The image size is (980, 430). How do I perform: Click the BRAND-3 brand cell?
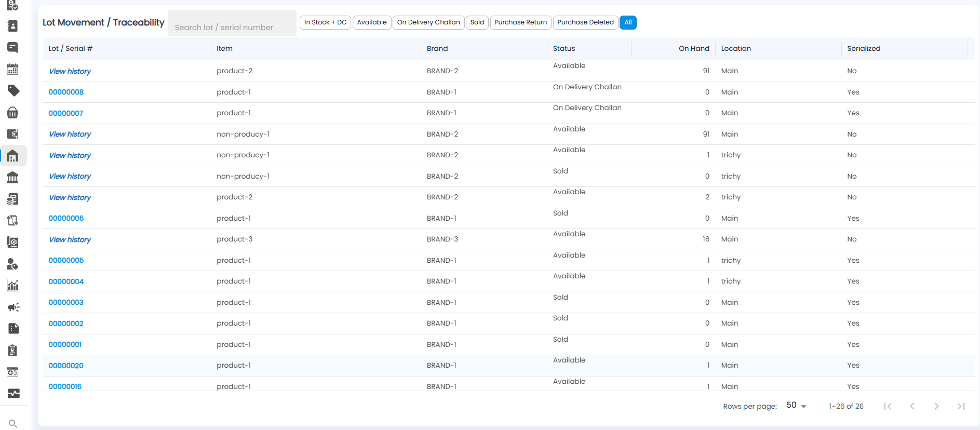(442, 239)
